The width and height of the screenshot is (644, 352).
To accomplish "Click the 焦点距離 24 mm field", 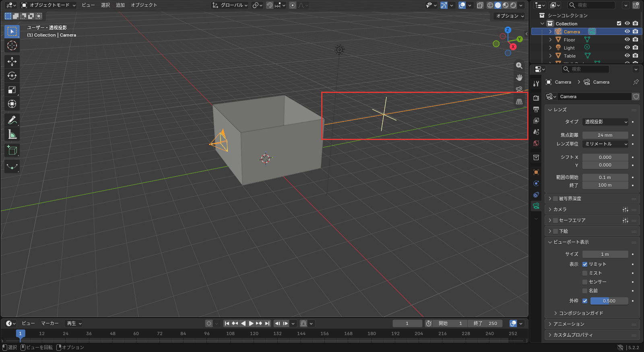I will click(605, 135).
